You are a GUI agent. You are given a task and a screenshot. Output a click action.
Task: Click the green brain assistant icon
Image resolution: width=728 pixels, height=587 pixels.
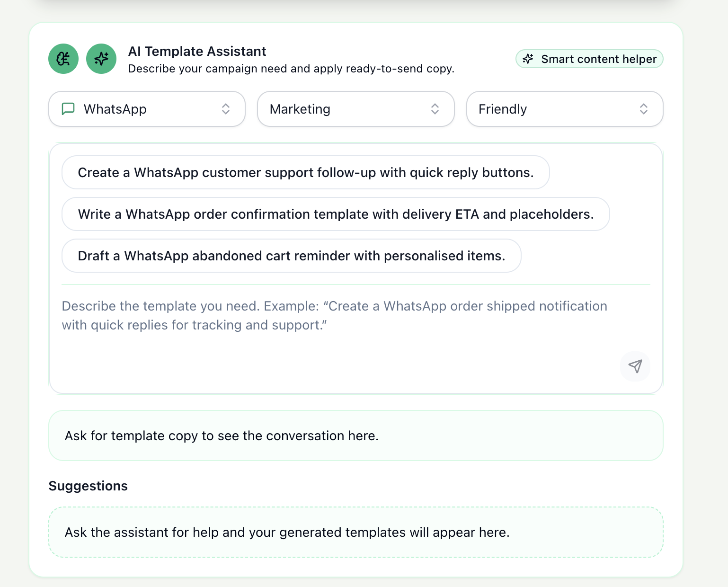click(x=63, y=59)
